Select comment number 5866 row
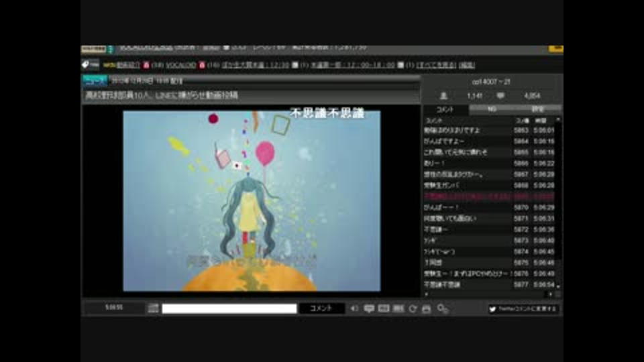 click(x=489, y=164)
